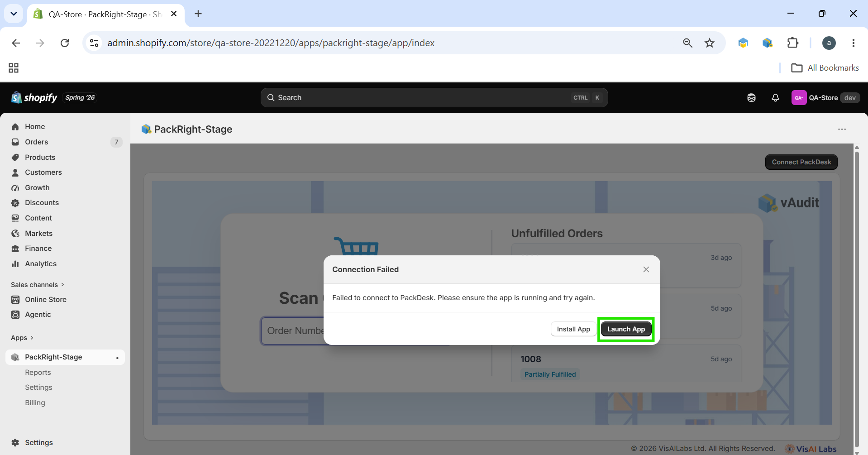The width and height of the screenshot is (868, 455).
Task: Select the QA-Store PackRight-Stage browser tab
Action: pos(106,14)
